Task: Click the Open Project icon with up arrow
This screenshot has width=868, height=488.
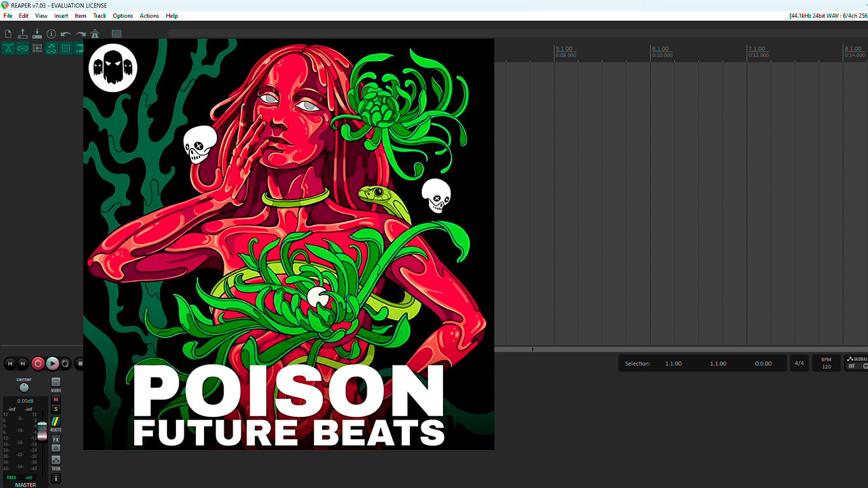Action: pos(23,34)
